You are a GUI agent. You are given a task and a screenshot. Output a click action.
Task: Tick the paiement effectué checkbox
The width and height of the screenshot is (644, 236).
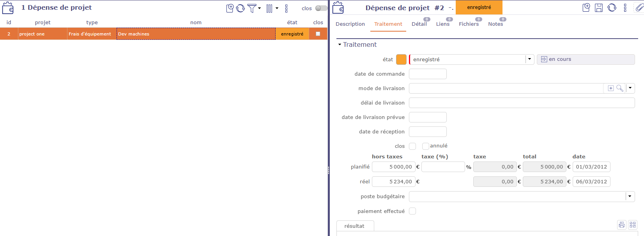point(412,211)
